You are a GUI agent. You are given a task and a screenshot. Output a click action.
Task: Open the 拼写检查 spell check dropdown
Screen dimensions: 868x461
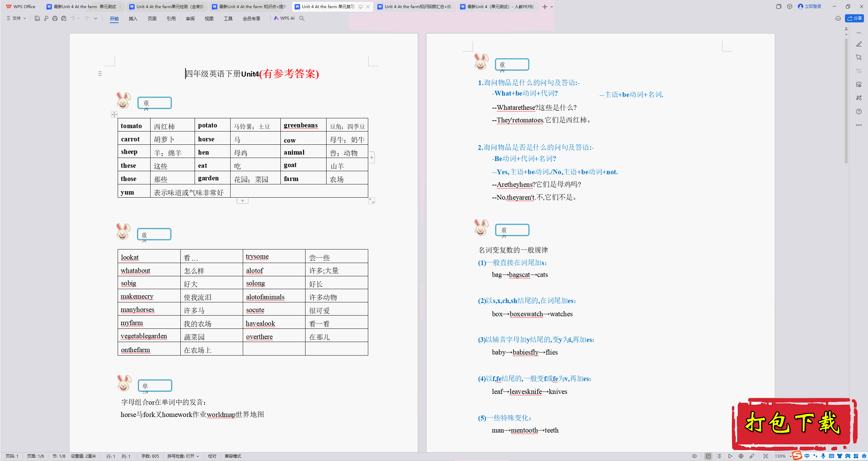183,456
